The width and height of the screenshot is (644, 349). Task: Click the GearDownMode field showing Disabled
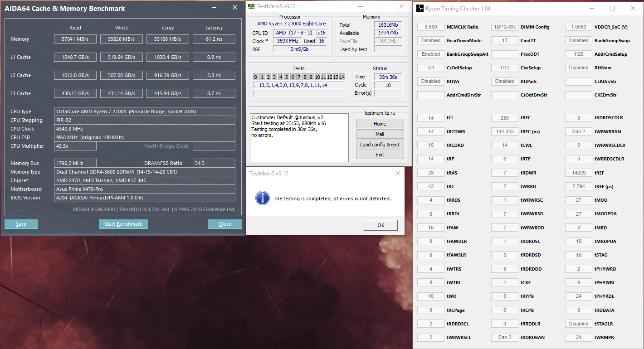pyautogui.click(x=431, y=41)
